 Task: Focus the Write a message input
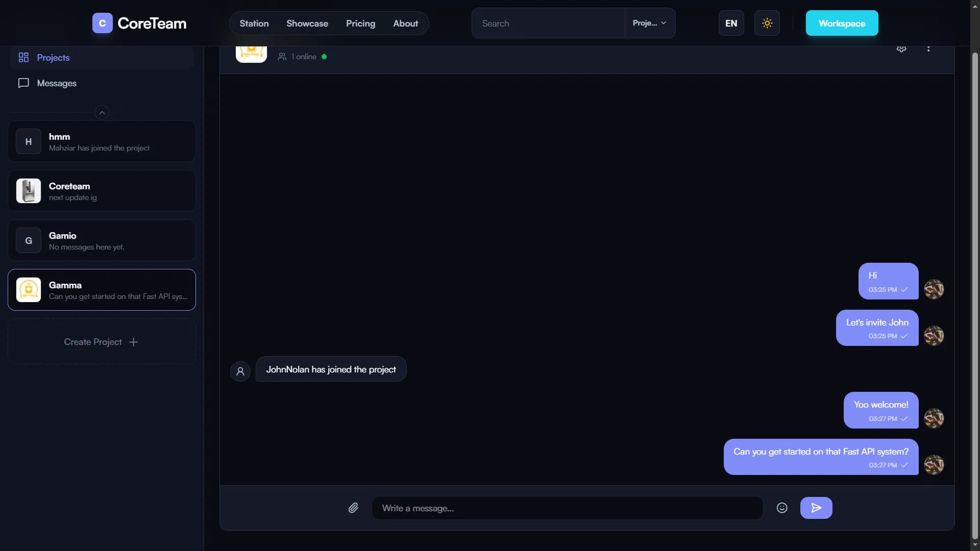pos(567,508)
